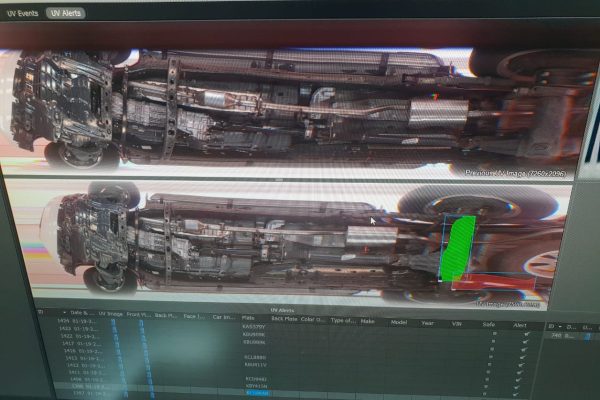Click the Safe column header
This screenshot has width=600, height=400.
(x=489, y=324)
